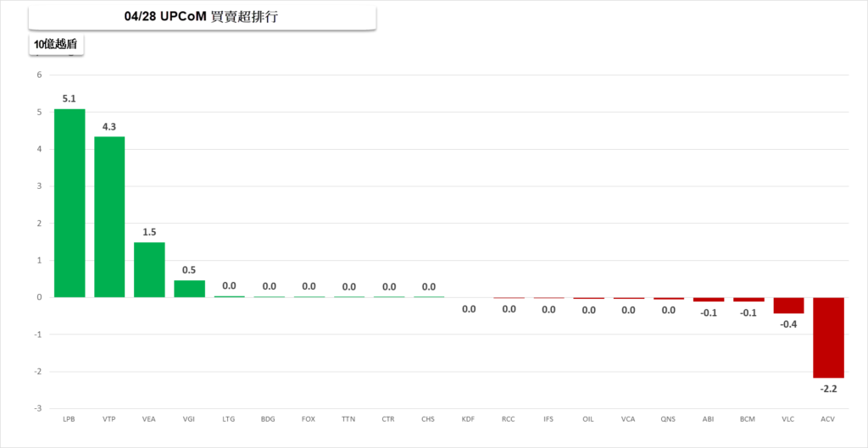
Task: Select the green VTP bar
Action: coord(109,217)
